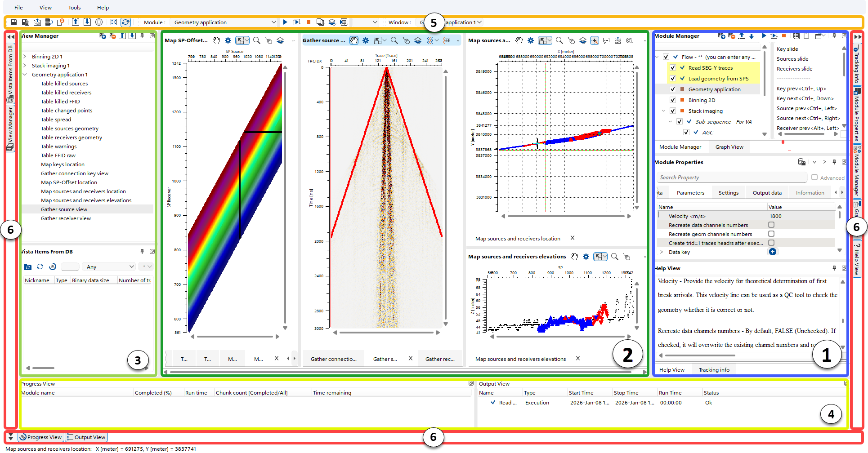Toggle checkbox for Binning 2D module
This screenshot has height=453, width=868.
673,100
